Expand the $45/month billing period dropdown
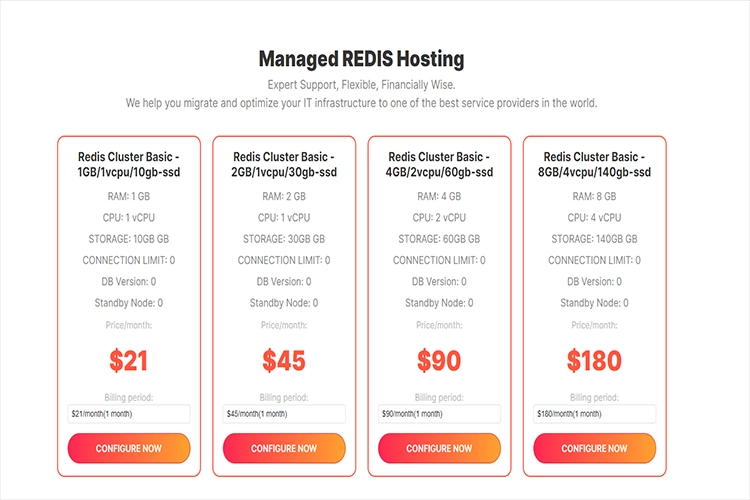750x500 pixels. click(x=284, y=414)
